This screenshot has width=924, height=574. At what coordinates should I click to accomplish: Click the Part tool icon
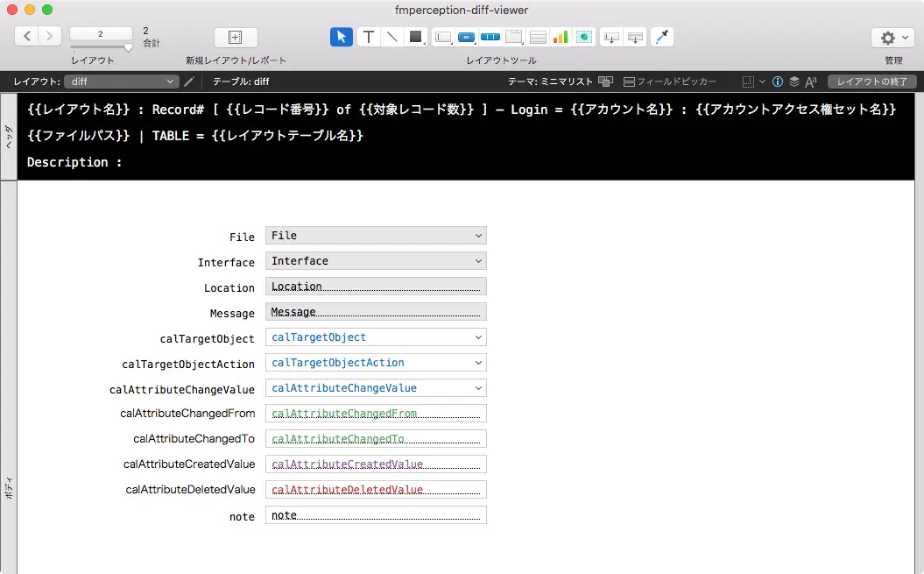[x=635, y=37]
